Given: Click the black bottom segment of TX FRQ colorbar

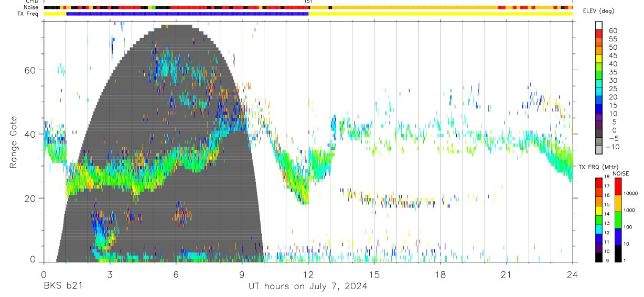Looking at the screenshot, I should click(599, 257).
